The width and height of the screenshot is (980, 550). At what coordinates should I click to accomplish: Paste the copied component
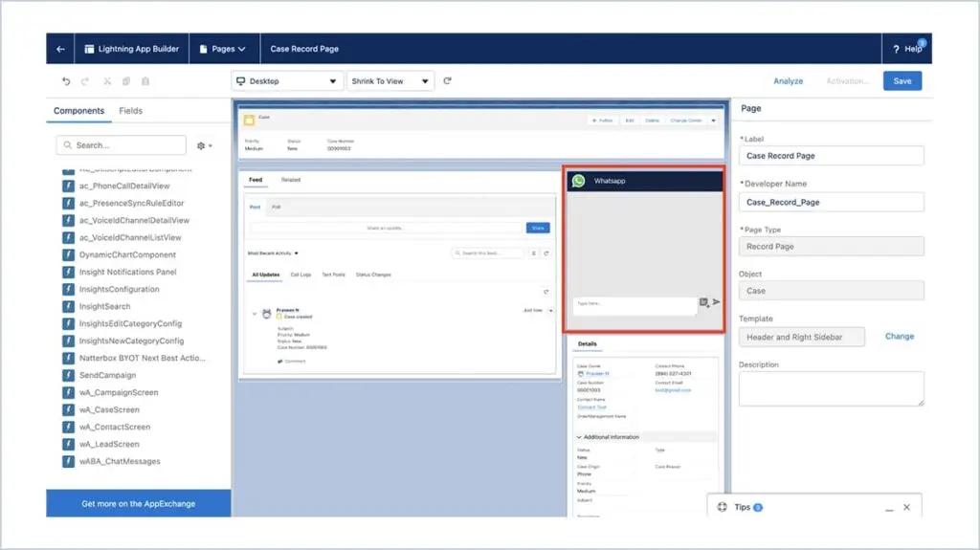[145, 81]
